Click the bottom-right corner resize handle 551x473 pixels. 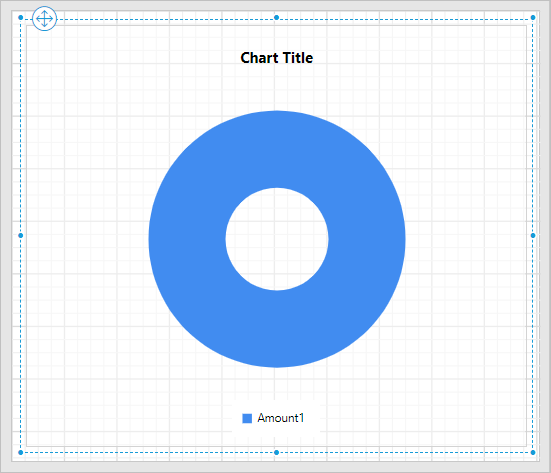point(533,453)
